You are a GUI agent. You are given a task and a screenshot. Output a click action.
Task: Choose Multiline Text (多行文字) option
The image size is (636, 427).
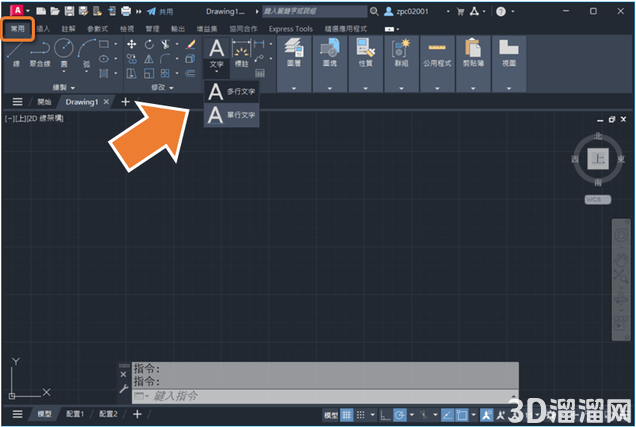232,92
